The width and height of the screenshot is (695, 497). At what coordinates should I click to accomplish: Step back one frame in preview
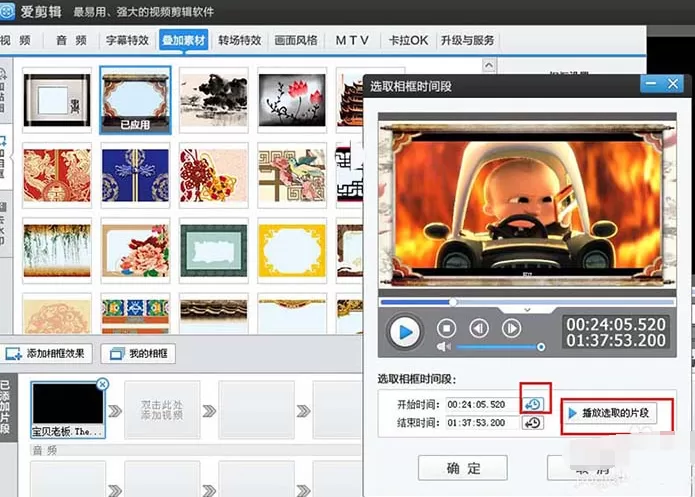tap(479, 329)
